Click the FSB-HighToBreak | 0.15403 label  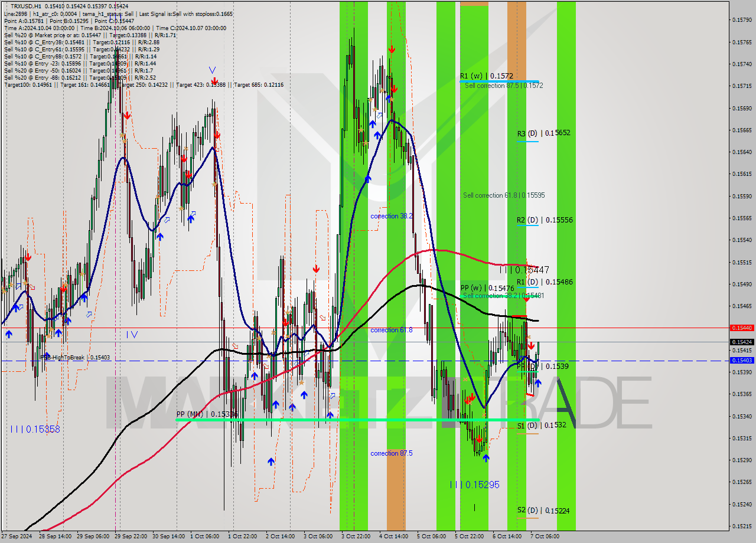pyautogui.click(x=75, y=358)
